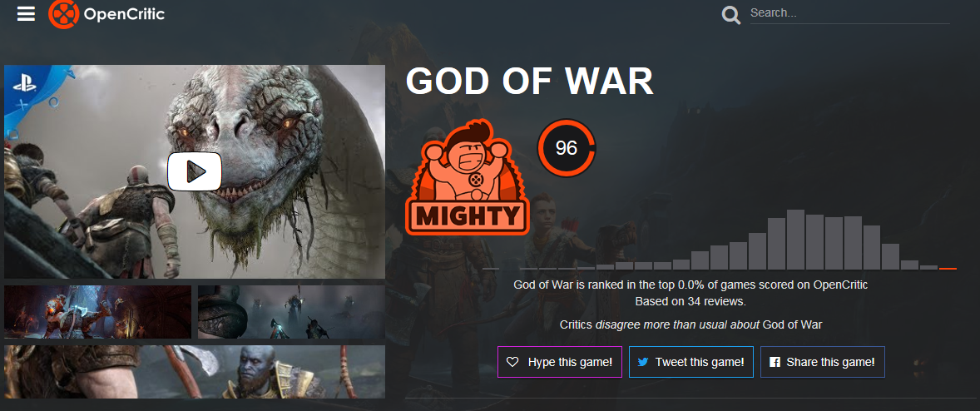Open the foggy boat scene thumbnail
Viewport: 980px width, 411px height.
tap(291, 312)
